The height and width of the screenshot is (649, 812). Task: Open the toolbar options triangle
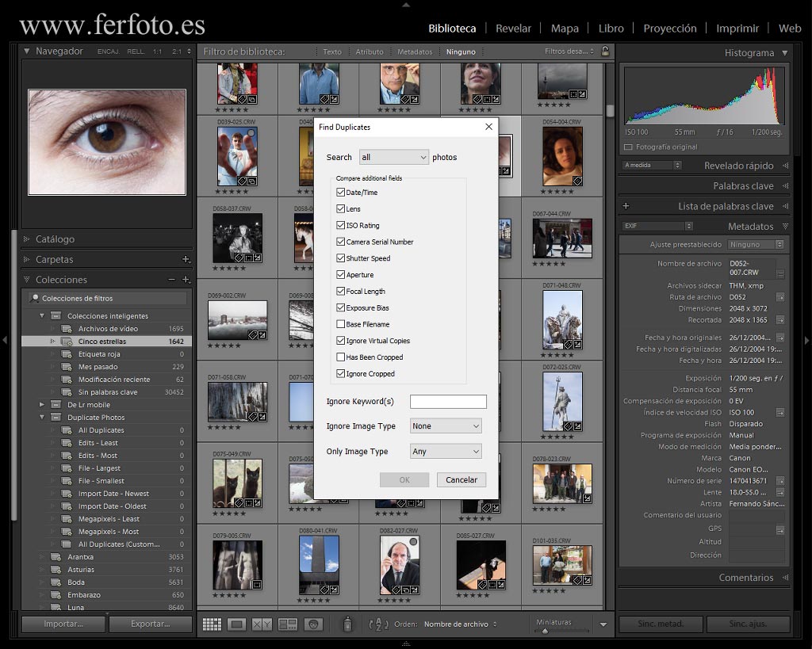tap(603, 624)
